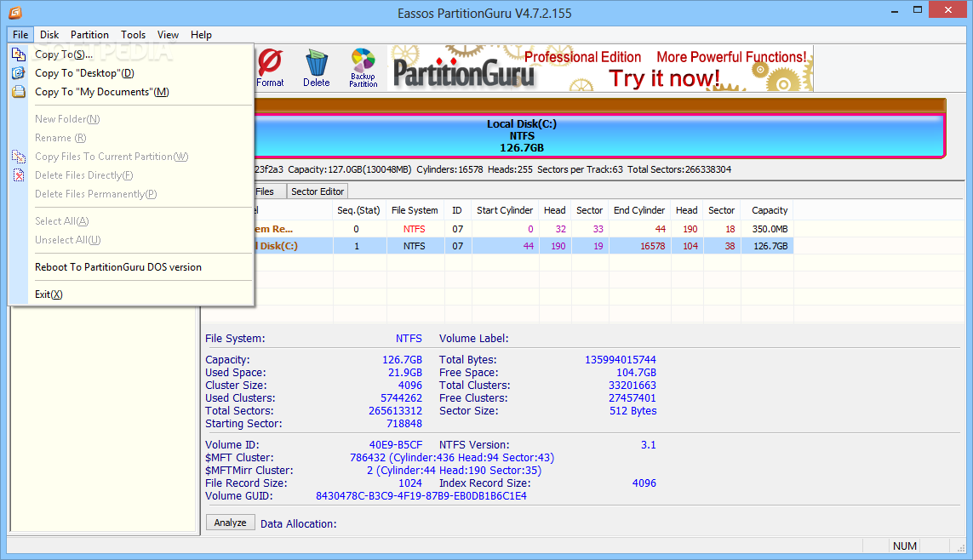Image resolution: width=973 pixels, height=560 pixels.
Task: Maximize the PartitionGuru window
Action: 917,10
